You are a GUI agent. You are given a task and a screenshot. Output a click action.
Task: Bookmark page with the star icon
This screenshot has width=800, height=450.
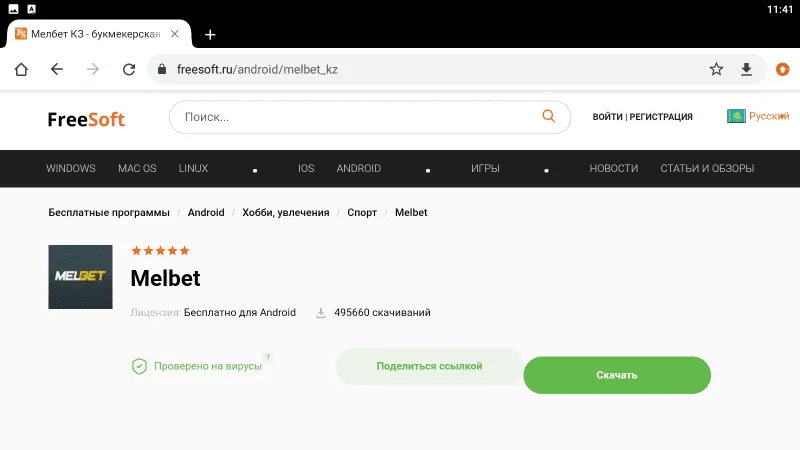point(716,69)
